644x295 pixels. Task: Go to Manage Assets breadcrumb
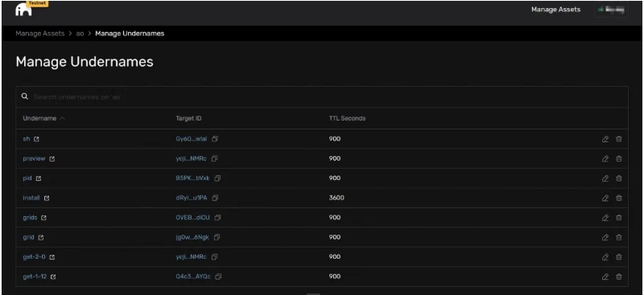click(x=39, y=34)
